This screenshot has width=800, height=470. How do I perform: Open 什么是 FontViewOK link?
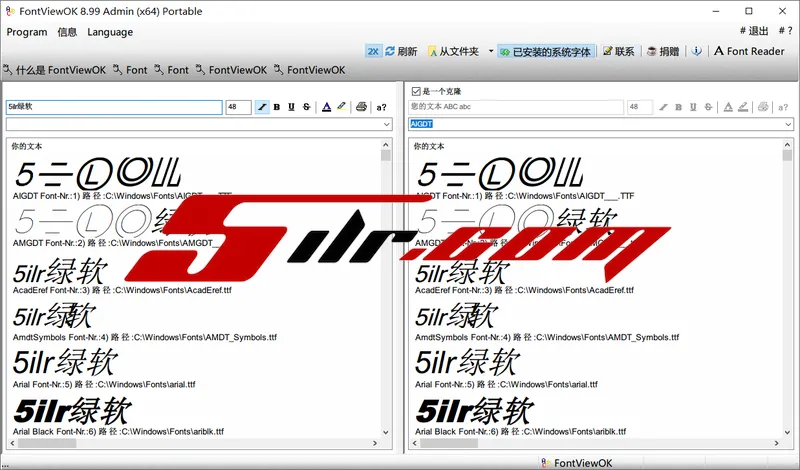tap(55, 70)
